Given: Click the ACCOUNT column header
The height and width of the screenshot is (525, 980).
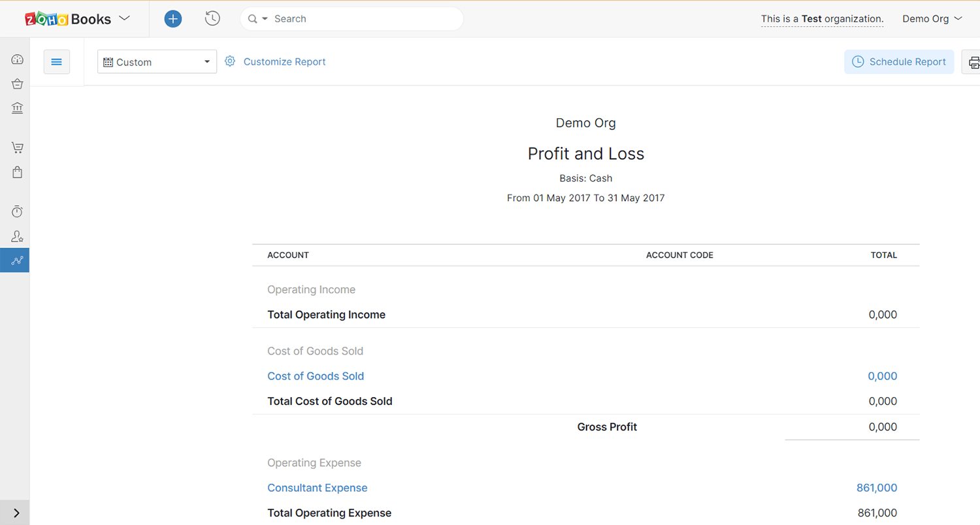Looking at the screenshot, I should (288, 255).
